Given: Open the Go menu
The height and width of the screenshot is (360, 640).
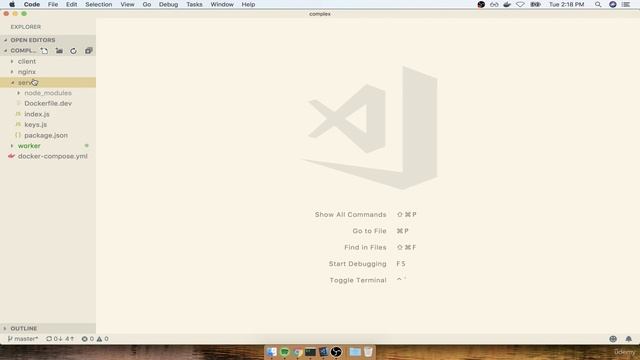Looking at the screenshot, I should pyautogui.click(x=147, y=4).
